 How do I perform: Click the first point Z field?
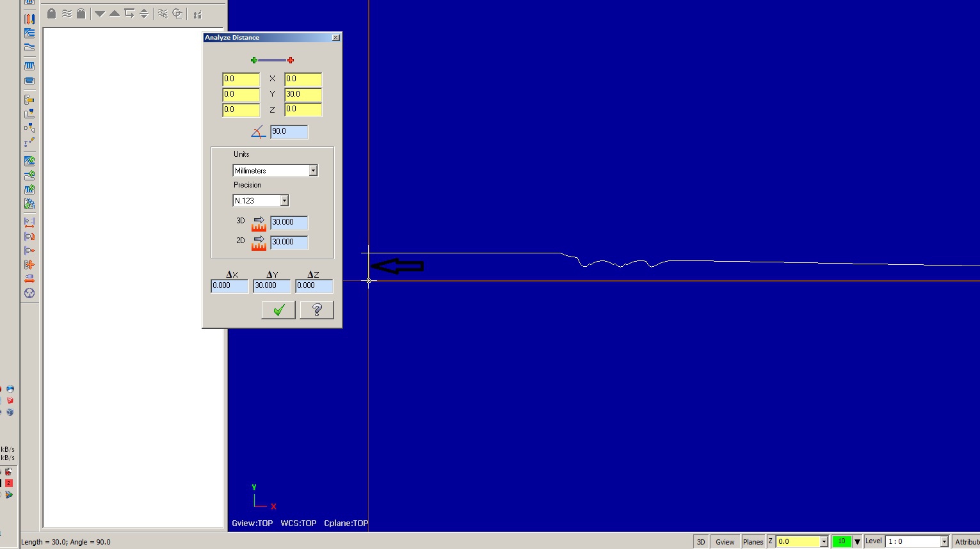coord(241,110)
